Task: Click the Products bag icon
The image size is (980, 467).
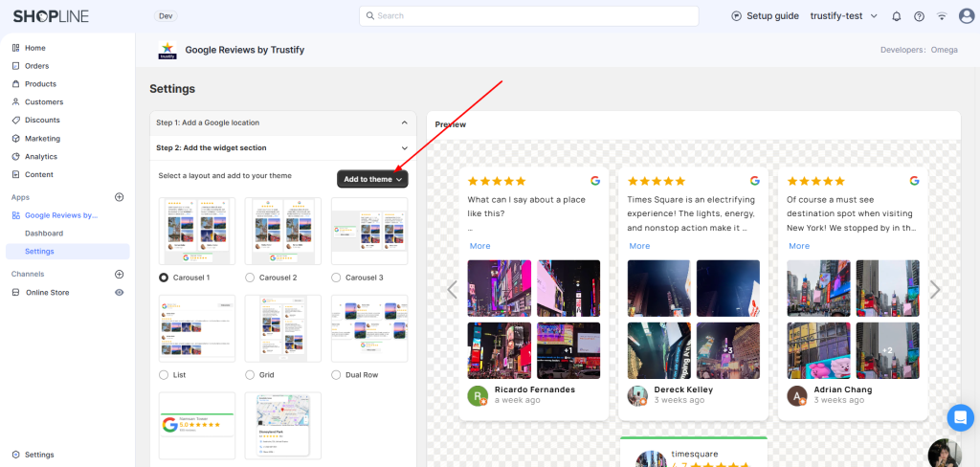Action: (15, 84)
